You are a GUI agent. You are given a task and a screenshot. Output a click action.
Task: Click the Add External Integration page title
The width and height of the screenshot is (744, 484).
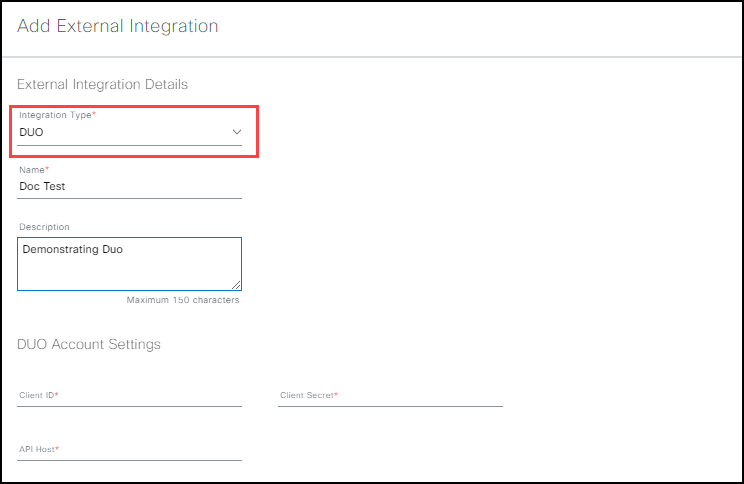[118, 26]
